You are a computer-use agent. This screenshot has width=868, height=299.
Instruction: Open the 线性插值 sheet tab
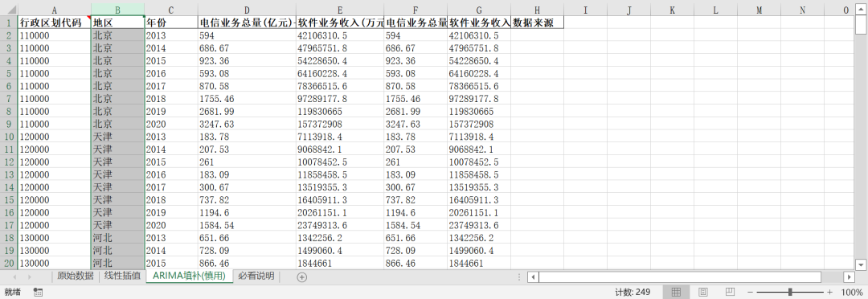click(x=122, y=276)
